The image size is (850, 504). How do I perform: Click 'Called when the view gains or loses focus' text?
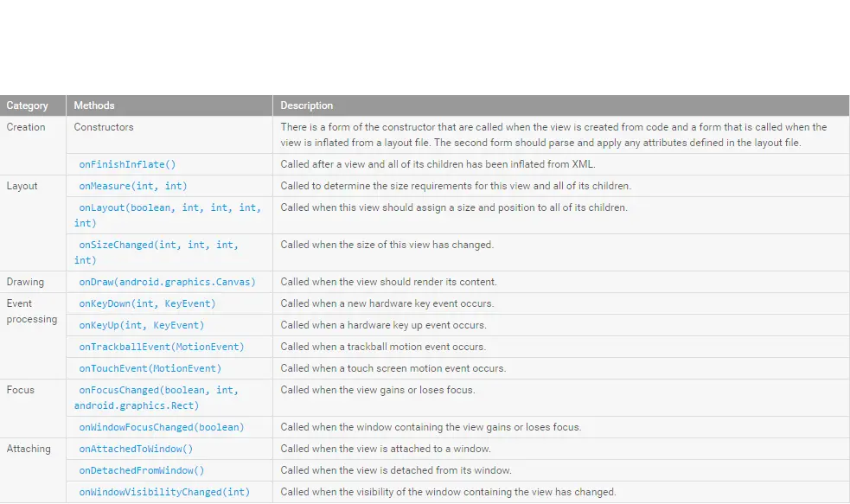coord(378,390)
